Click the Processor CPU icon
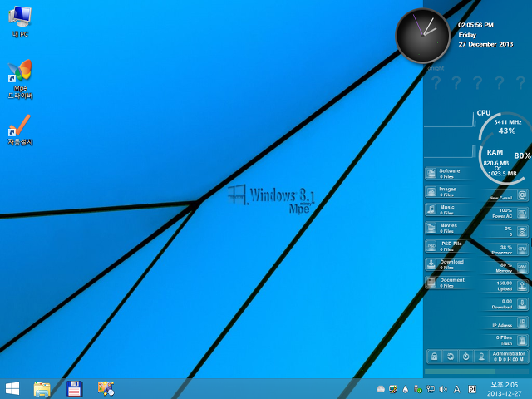Viewport: 532px width, 399px height. 522,249
